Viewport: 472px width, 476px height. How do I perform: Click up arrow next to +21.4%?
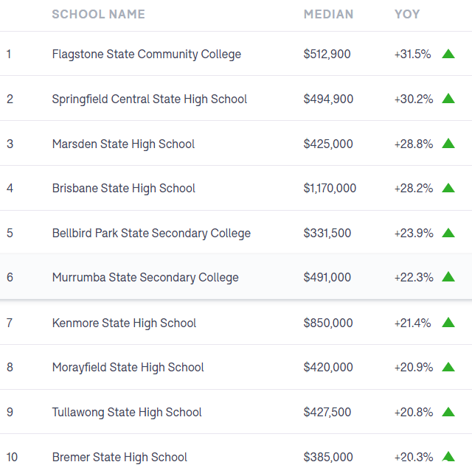448,323
